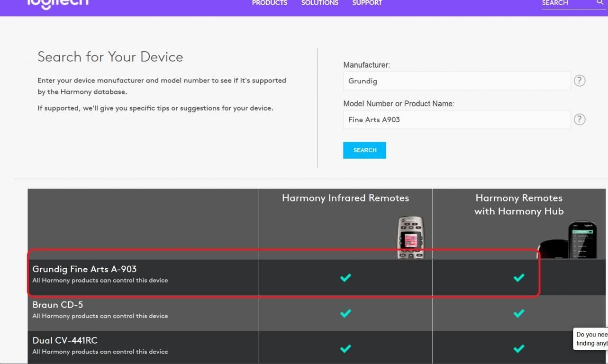Open the 'Do you need' help popup
The height and width of the screenshot is (364, 608).
pyautogui.click(x=591, y=339)
